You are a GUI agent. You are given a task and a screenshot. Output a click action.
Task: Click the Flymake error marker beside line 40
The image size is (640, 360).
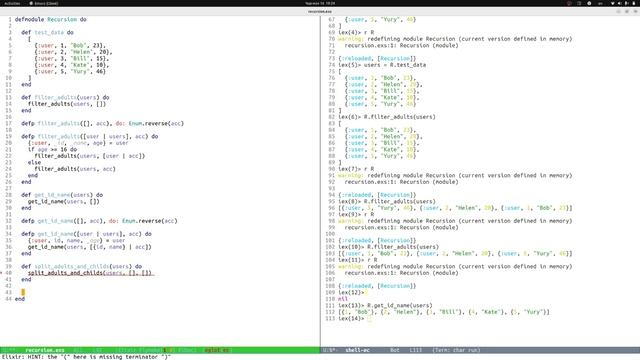1,273
